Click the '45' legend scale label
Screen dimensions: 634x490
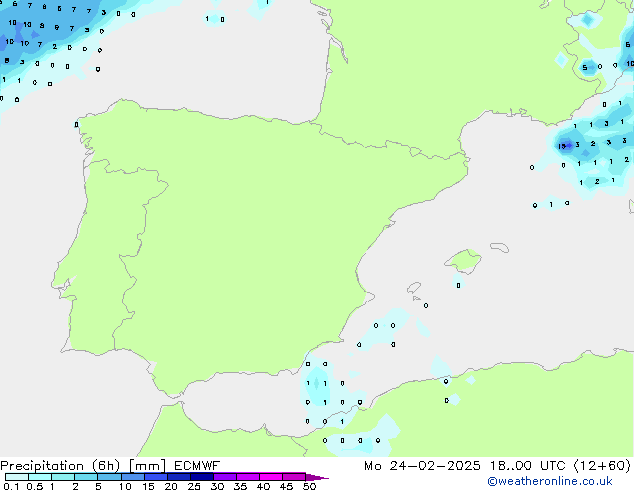pos(286,486)
